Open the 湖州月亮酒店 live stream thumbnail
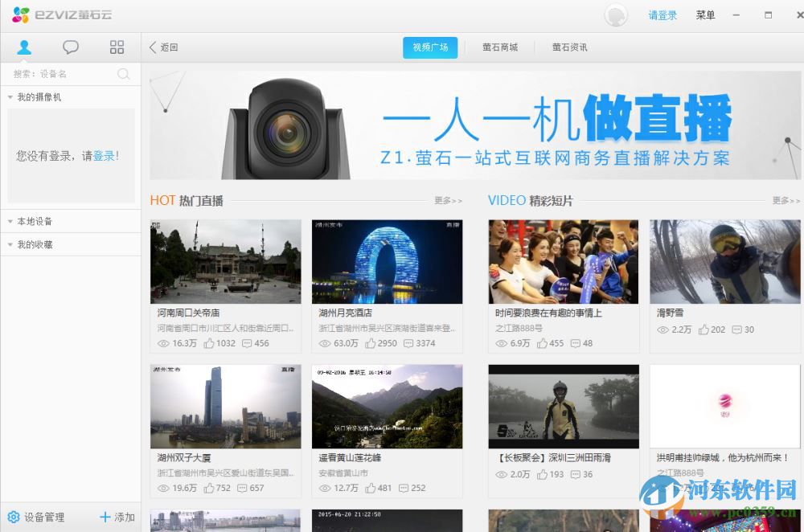This screenshot has width=804, height=532. [387, 261]
